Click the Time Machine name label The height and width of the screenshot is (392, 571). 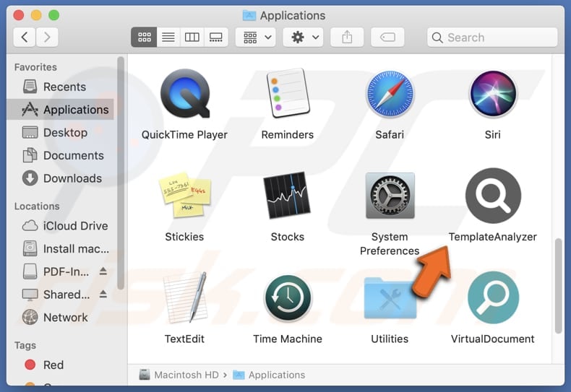[288, 339]
